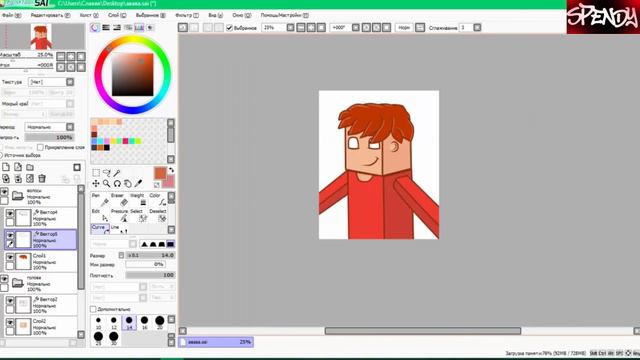Pick brush size preset 20
This screenshot has width=640, height=360.
pos(160,322)
